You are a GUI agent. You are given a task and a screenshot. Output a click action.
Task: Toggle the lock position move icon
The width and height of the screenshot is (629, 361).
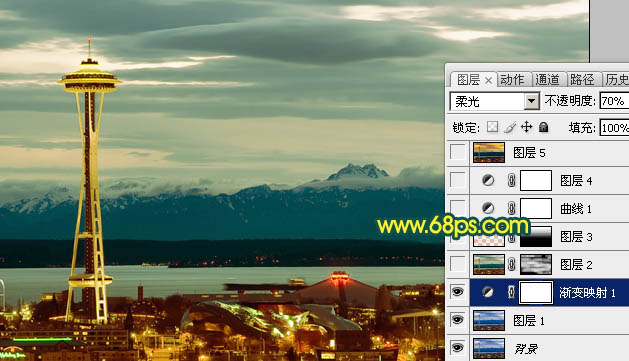[x=526, y=127]
